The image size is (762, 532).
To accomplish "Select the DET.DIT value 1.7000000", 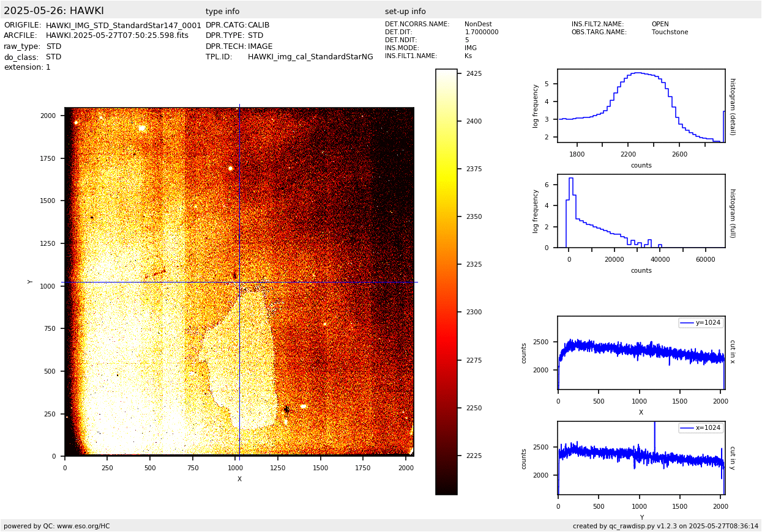I will point(481,32).
